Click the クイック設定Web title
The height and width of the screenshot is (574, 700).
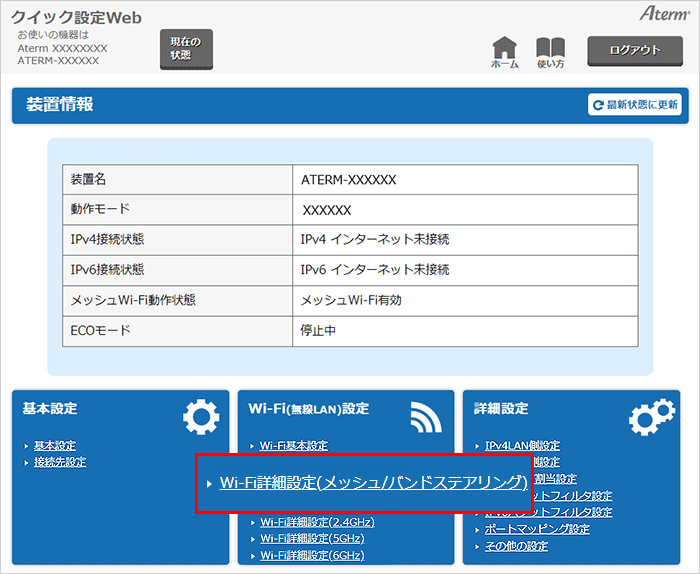(76, 18)
